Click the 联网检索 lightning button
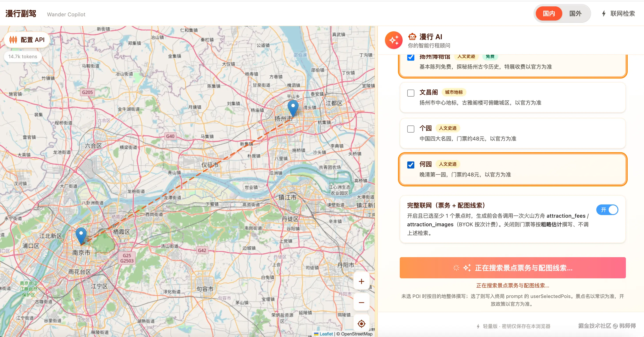 point(618,13)
